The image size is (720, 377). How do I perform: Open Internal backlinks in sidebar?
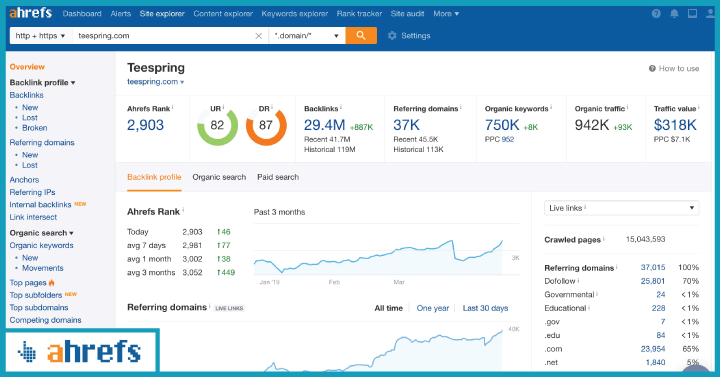pyautogui.click(x=40, y=204)
